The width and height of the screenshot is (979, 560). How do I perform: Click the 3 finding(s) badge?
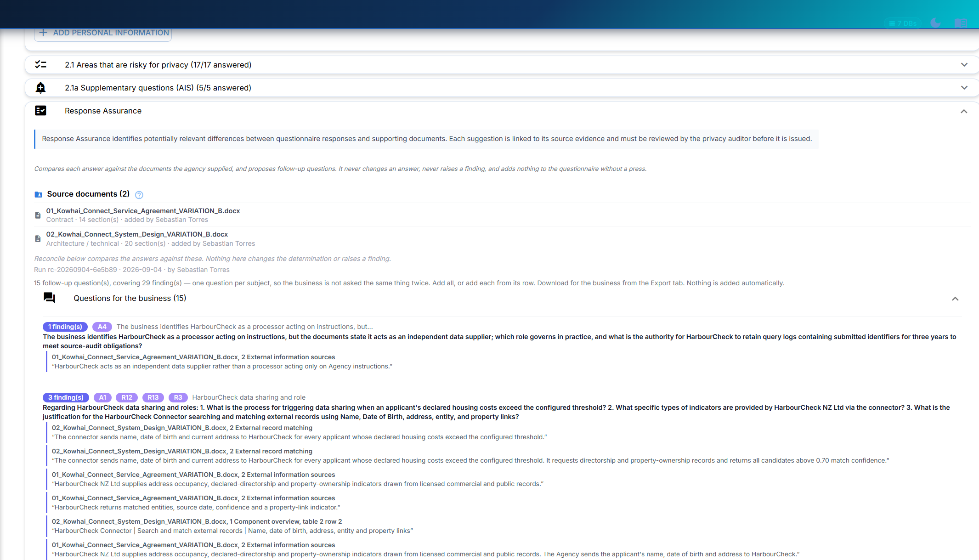(x=66, y=397)
